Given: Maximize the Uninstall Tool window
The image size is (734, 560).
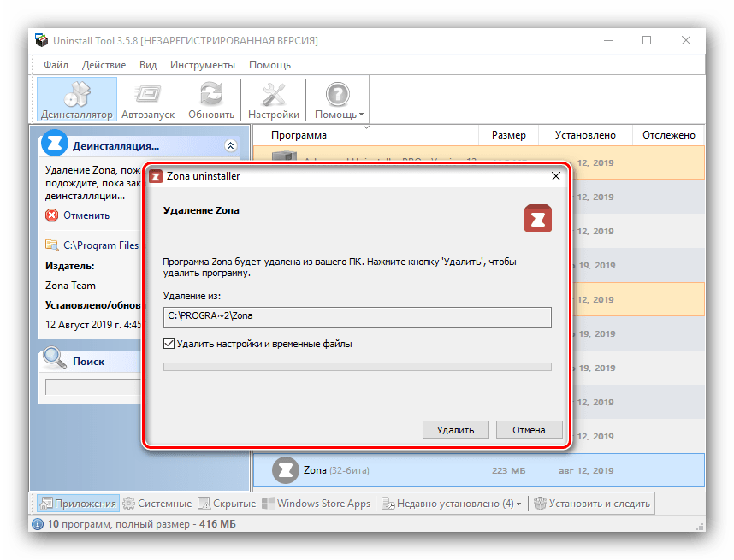Looking at the screenshot, I should (647, 41).
